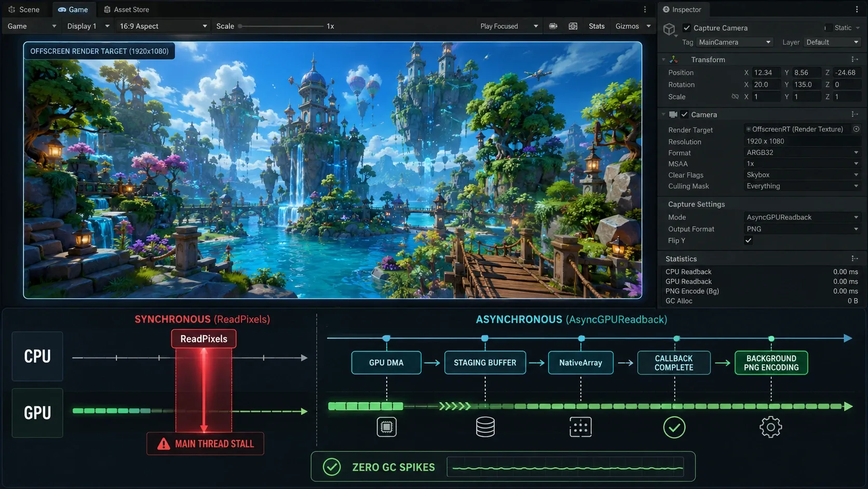Open the Render Target object picker circle
This screenshot has height=489, width=868.
click(x=856, y=129)
